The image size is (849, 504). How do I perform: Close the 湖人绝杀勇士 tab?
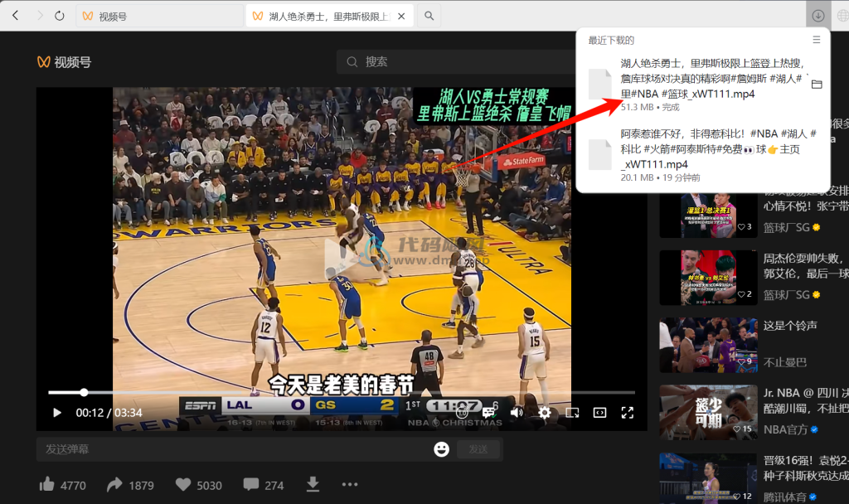click(x=401, y=17)
